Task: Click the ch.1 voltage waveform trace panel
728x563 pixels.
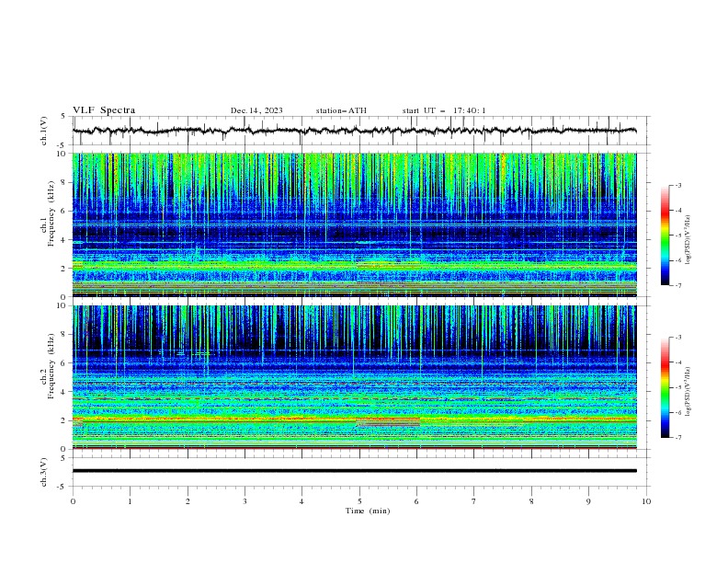Action: [360, 131]
